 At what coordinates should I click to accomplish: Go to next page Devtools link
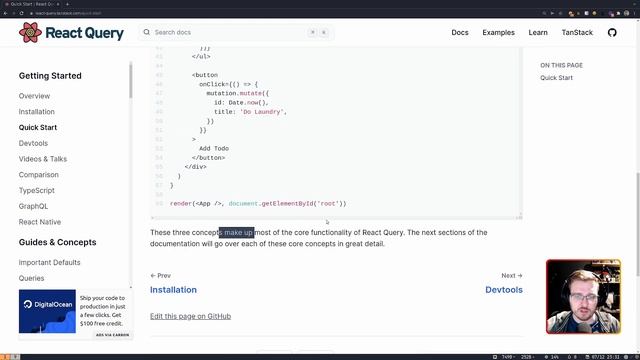[x=504, y=290]
